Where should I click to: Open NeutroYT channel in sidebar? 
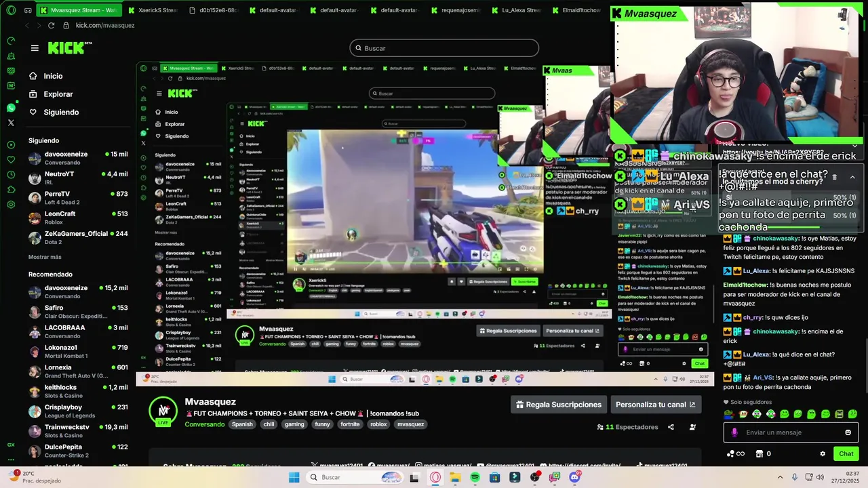pos(78,178)
